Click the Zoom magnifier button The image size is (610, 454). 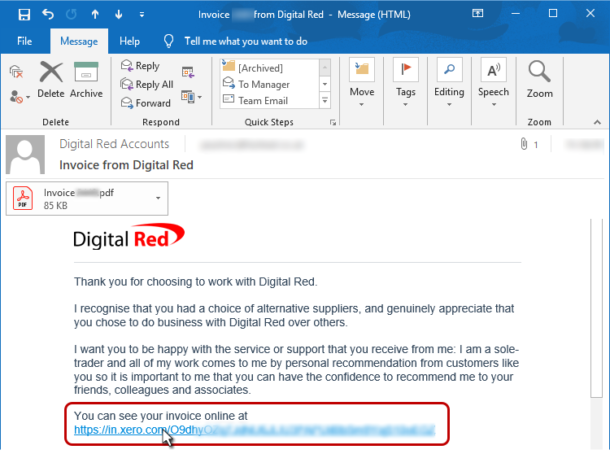(540, 80)
